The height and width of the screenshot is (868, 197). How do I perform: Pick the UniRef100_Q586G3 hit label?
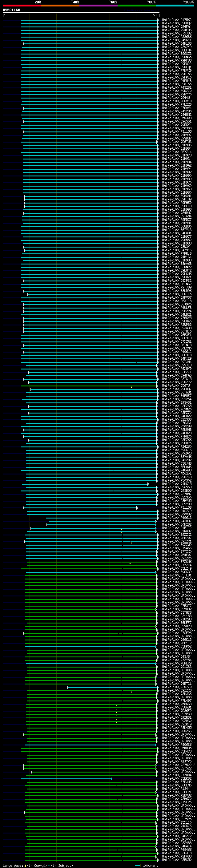(176, 704)
